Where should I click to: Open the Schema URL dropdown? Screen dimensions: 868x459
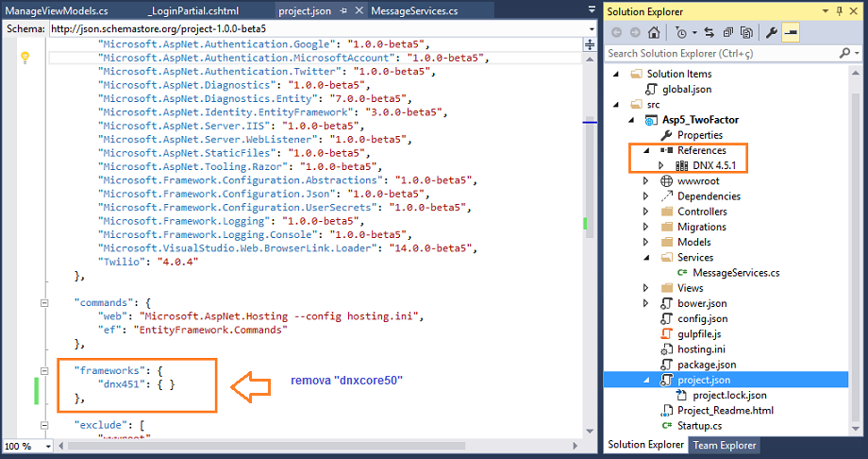click(x=592, y=29)
